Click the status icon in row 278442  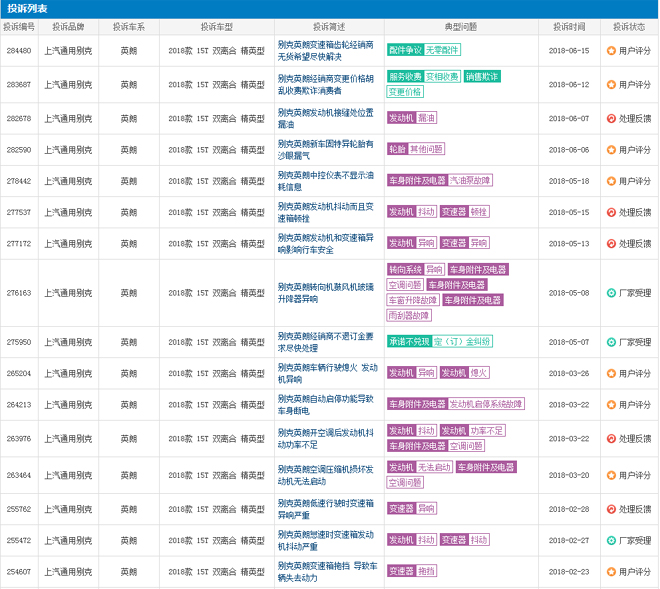coord(611,181)
